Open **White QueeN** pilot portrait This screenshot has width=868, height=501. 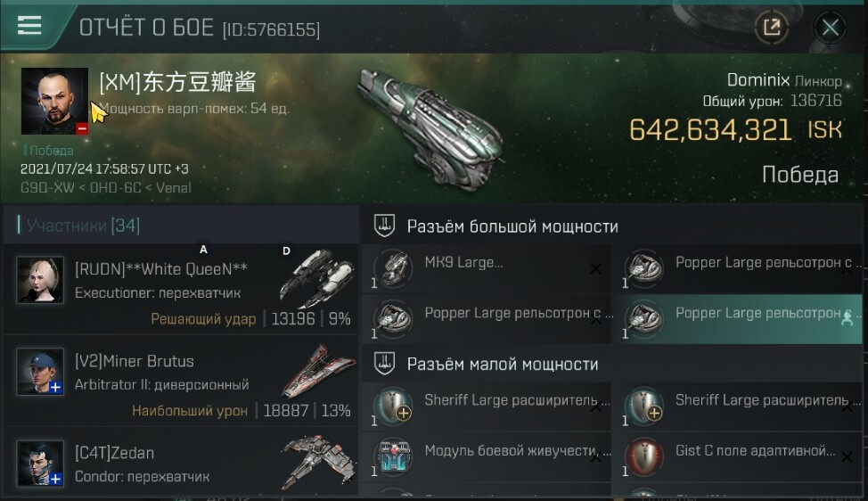pos(39,280)
